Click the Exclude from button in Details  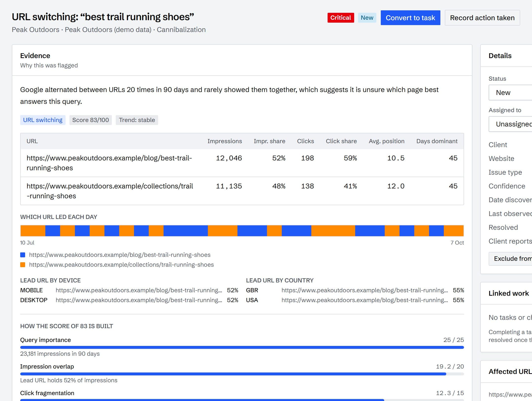point(510,259)
